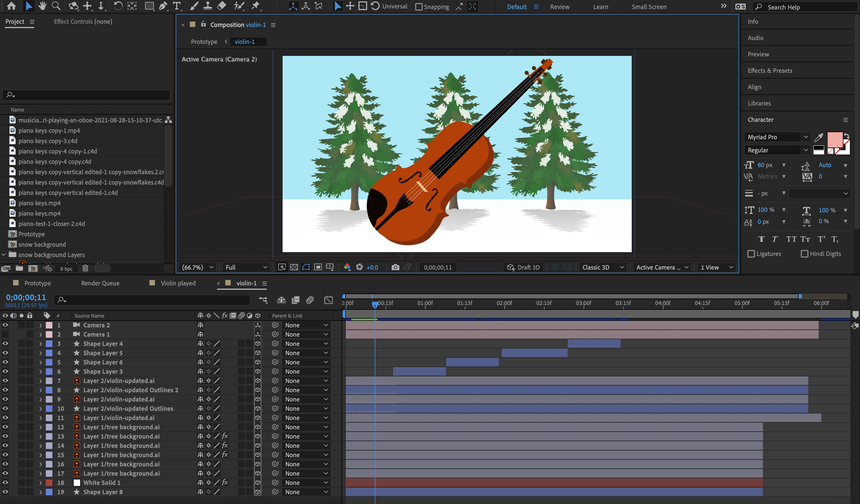The height and width of the screenshot is (504, 860).
Task: Expand the Shape Layer 4 properties
Action: pyautogui.click(x=41, y=344)
